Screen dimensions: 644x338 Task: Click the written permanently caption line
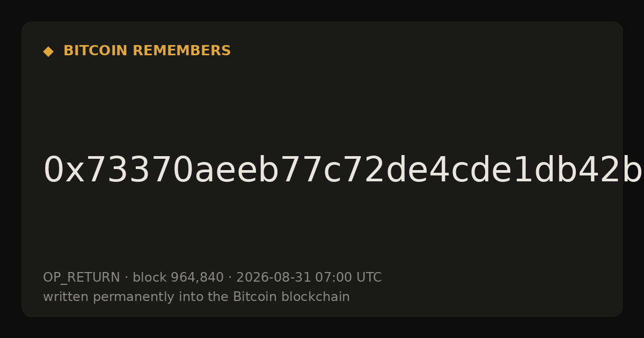pyautogui.click(x=196, y=297)
